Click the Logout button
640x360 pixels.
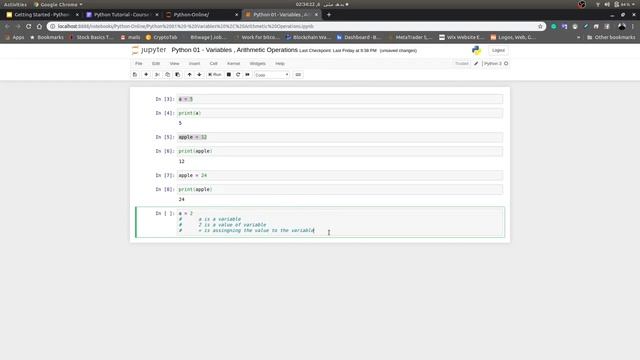498,50
